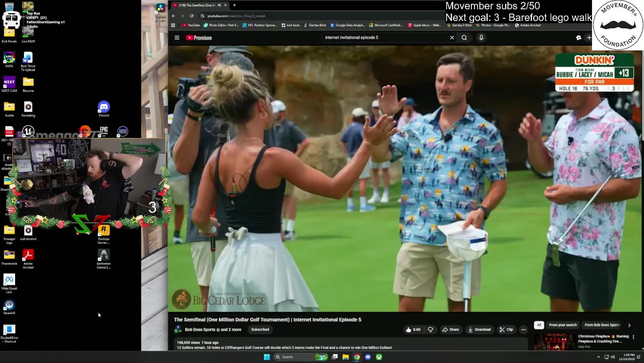This screenshot has width=644, height=363.
Task: Open the Apple Music bookmark
Action: pyautogui.click(x=424, y=25)
